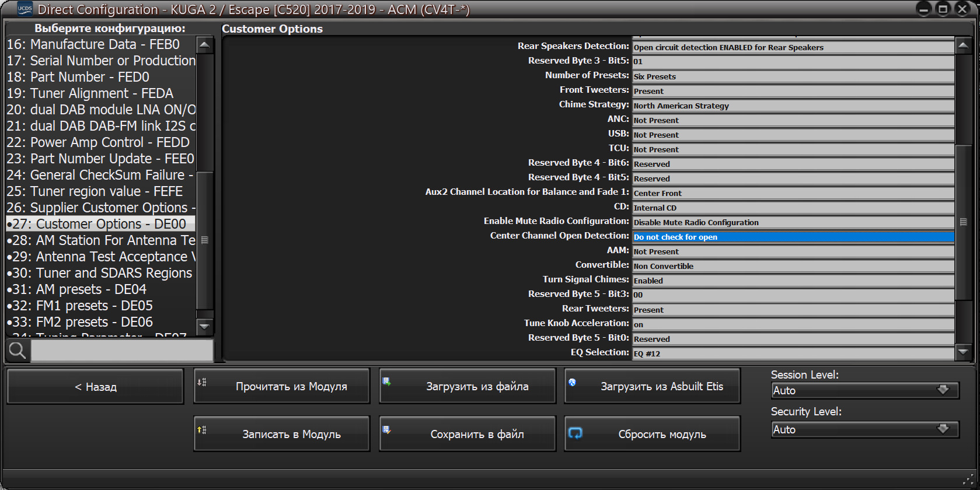
Task: Click Center Channel Open Detection value
Action: 793,237
